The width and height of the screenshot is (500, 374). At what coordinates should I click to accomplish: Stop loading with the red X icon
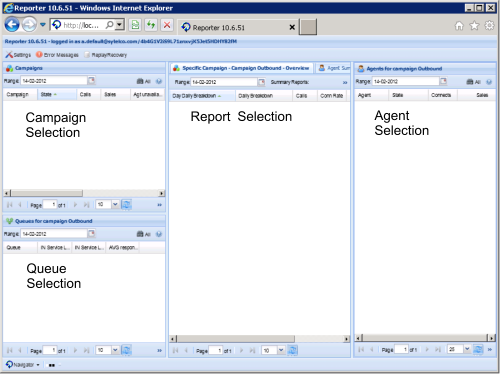(x=167, y=25)
